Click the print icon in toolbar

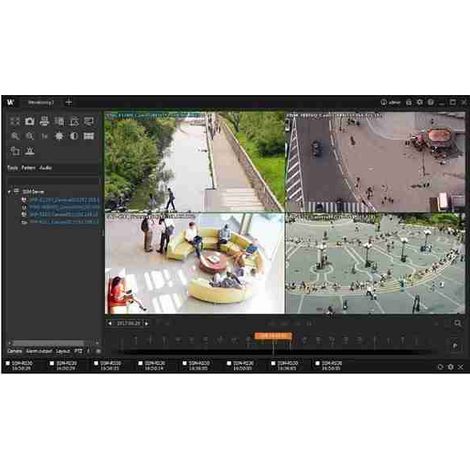point(44,121)
